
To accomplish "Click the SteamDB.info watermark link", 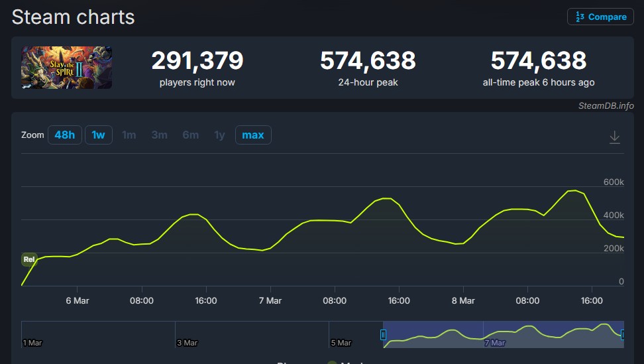I will coord(606,105).
